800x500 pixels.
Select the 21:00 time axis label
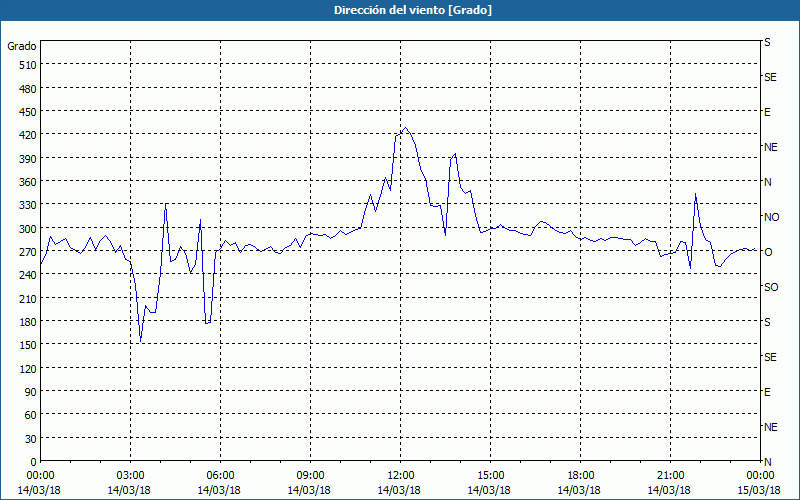[670, 476]
